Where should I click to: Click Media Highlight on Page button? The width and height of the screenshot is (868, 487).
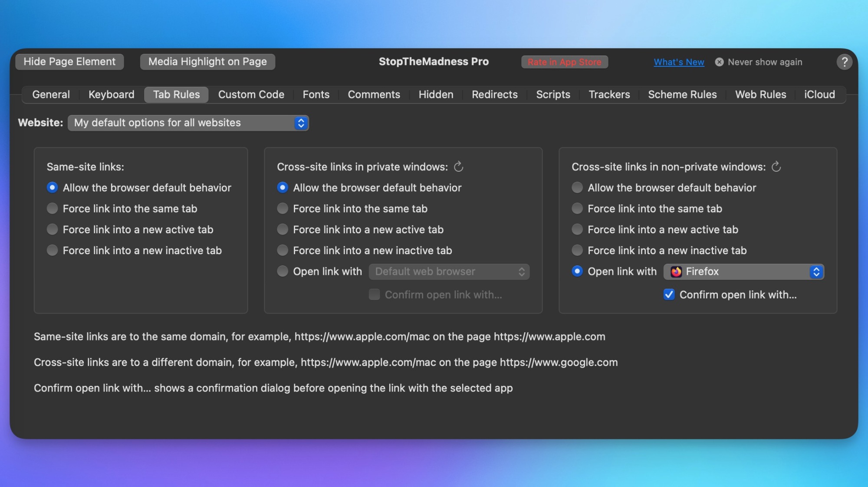click(207, 62)
